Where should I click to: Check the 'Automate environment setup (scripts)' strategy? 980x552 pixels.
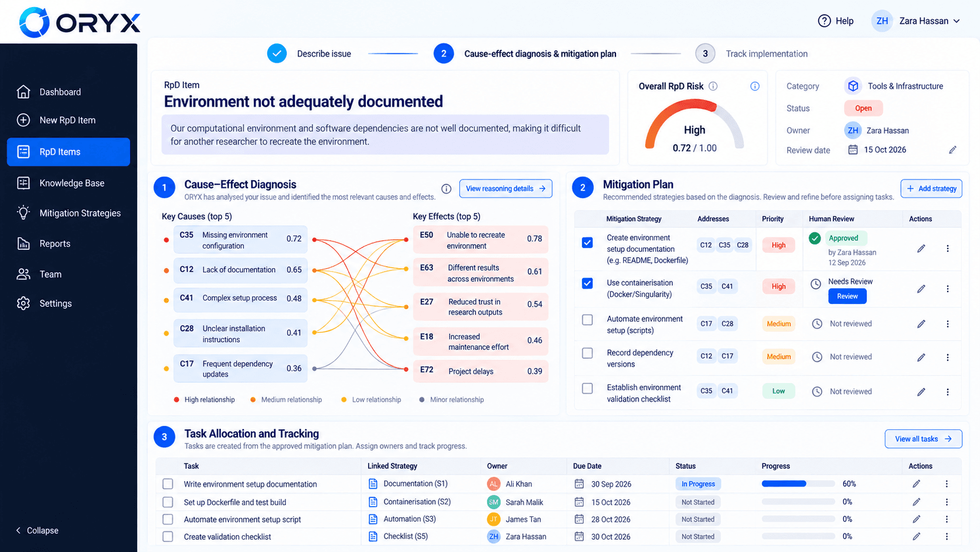[x=587, y=320]
